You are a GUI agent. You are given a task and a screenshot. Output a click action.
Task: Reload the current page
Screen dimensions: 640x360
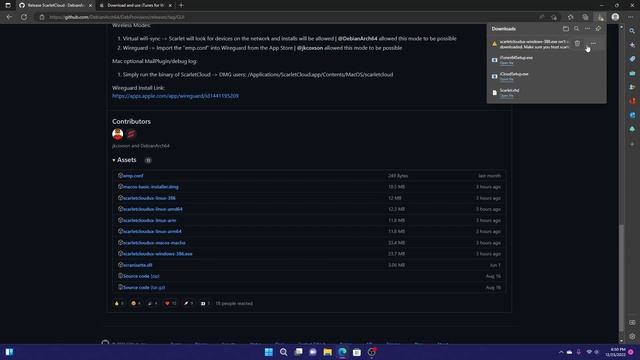coord(24,17)
